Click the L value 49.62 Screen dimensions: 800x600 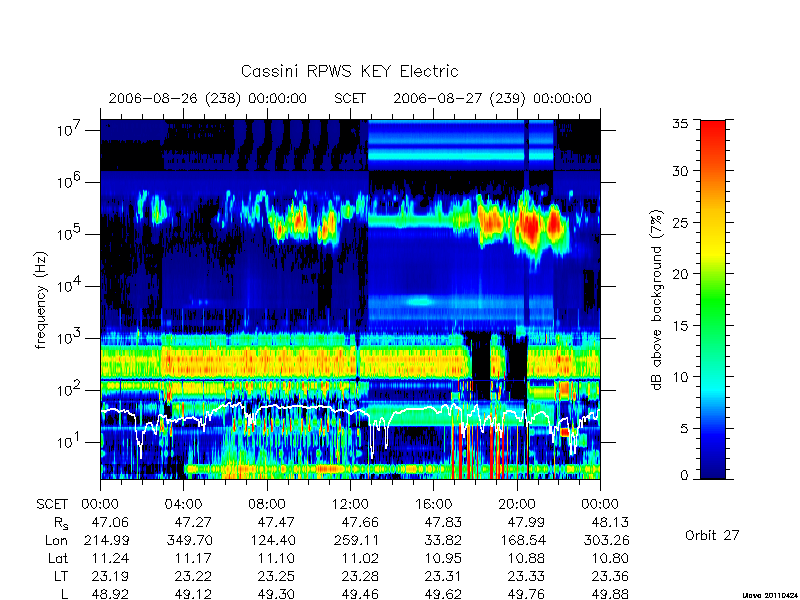point(443,594)
